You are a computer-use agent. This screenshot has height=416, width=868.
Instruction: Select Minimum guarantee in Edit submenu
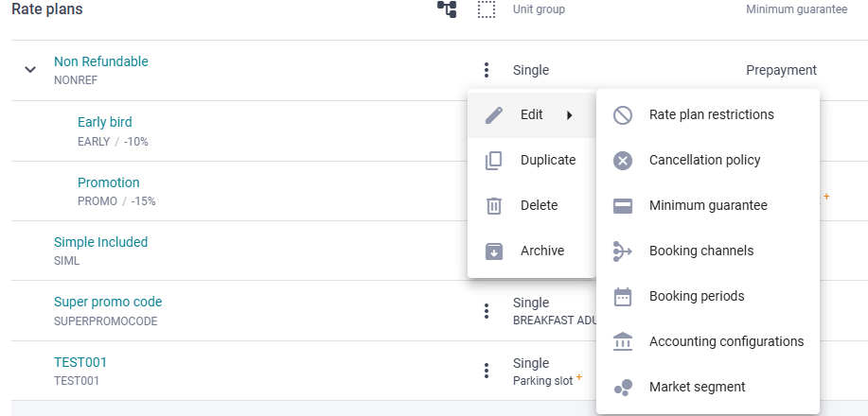[x=708, y=206]
